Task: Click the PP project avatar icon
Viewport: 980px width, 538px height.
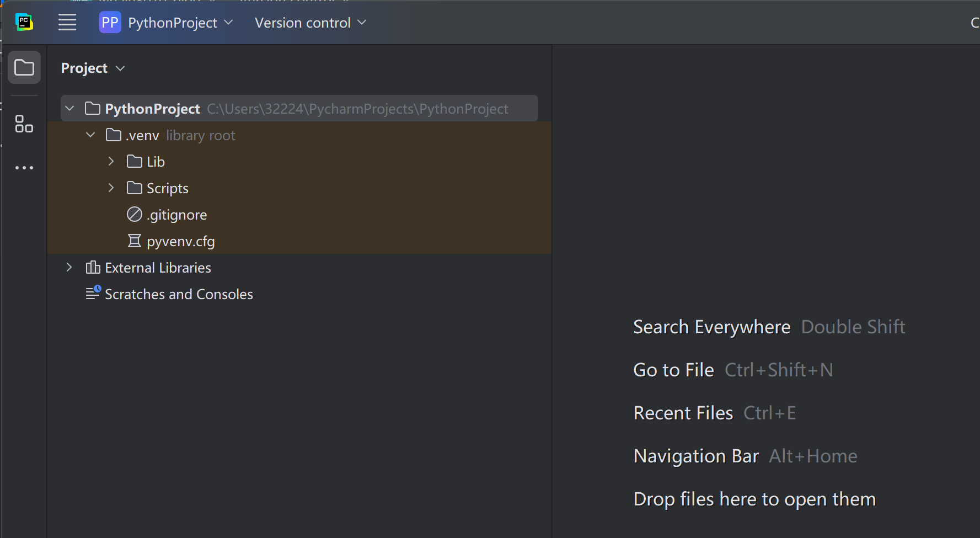Action: [x=109, y=22]
